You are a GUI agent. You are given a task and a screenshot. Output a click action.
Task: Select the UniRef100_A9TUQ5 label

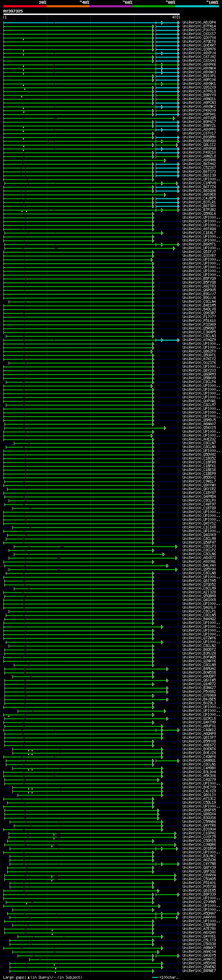[x=199, y=118]
